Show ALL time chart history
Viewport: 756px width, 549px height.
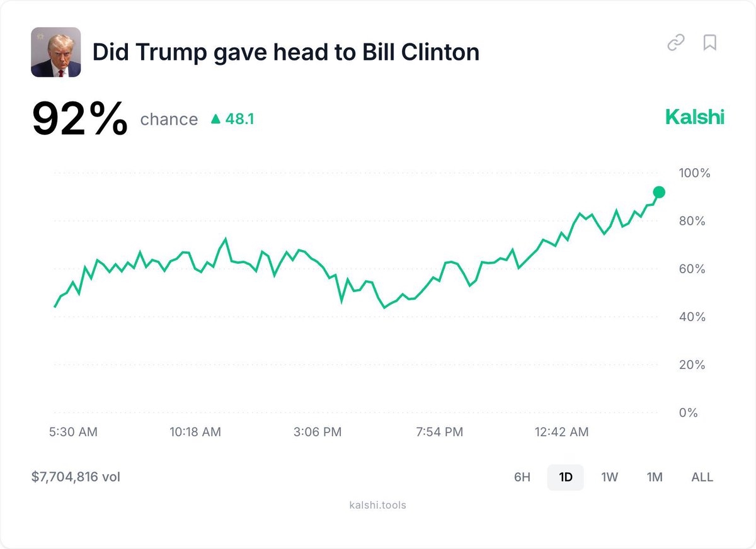point(702,477)
